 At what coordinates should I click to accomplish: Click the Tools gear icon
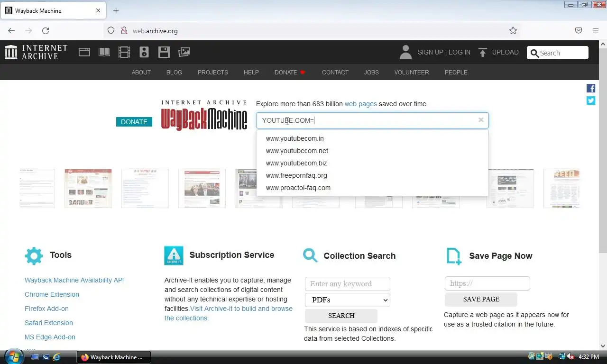[34, 255]
